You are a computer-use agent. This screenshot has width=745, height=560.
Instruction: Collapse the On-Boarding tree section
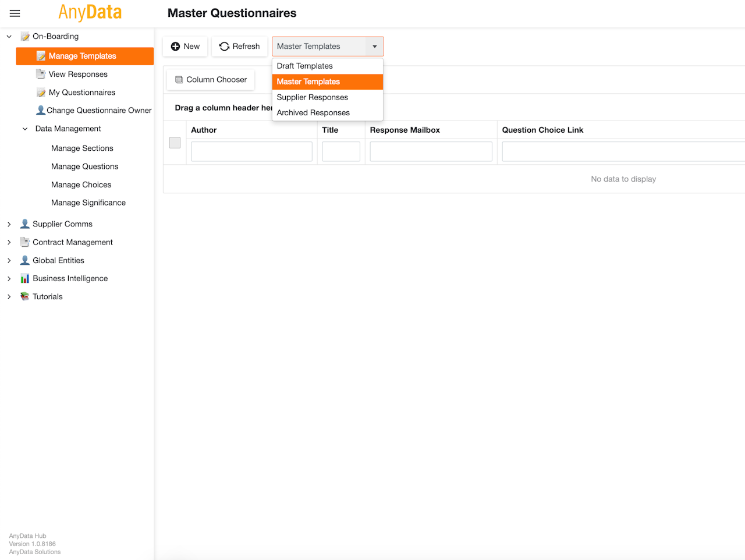pyautogui.click(x=9, y=36)
